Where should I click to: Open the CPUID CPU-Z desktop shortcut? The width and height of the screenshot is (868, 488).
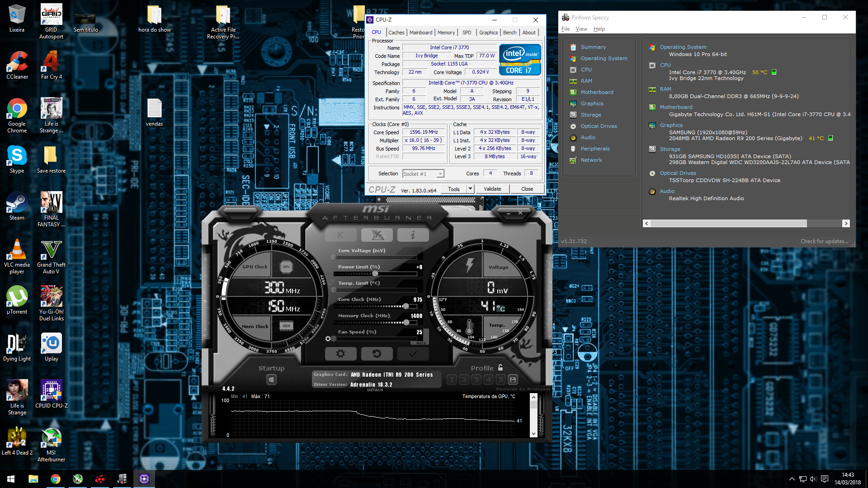pyautogui.click(x=52, y=394)
